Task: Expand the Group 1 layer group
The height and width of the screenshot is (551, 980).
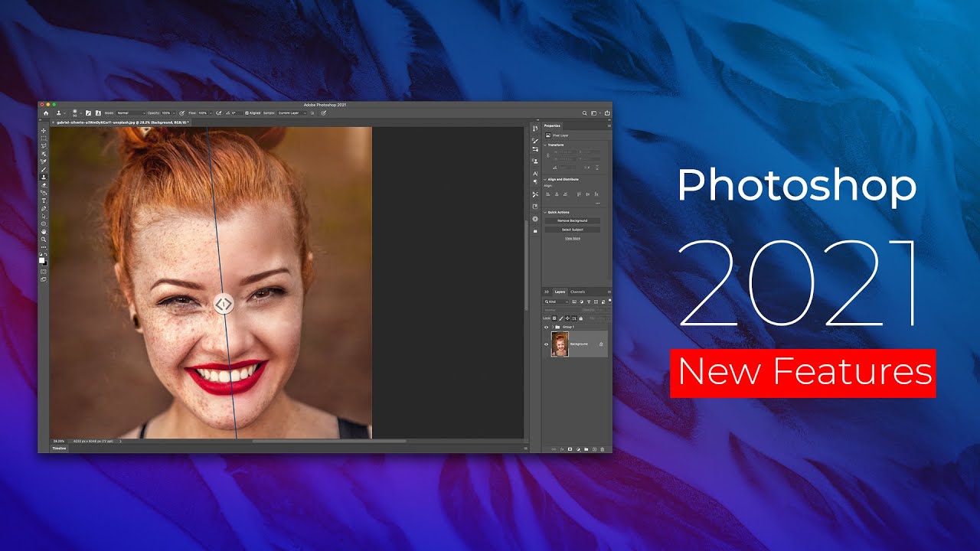Action: pyautogui.click(x=552, y=328)
